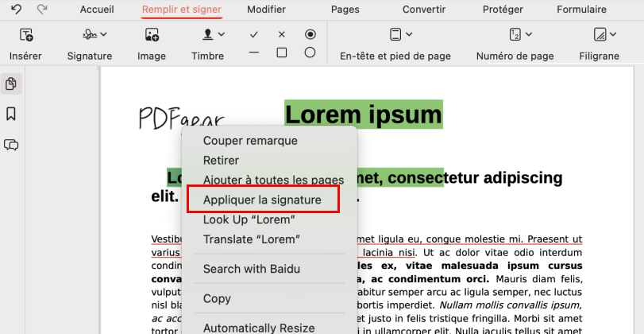Switch to the Accueil tab

[x=97, y=10]
